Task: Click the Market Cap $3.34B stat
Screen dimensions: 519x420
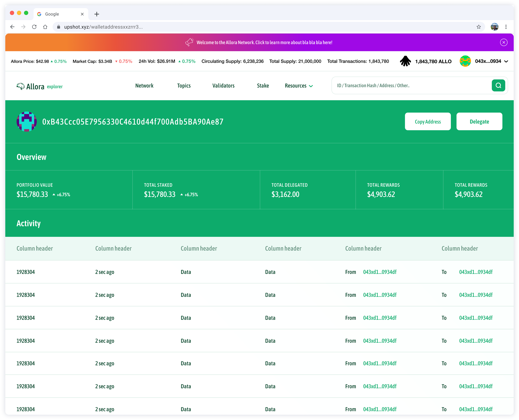Action: tap(102, 61)
